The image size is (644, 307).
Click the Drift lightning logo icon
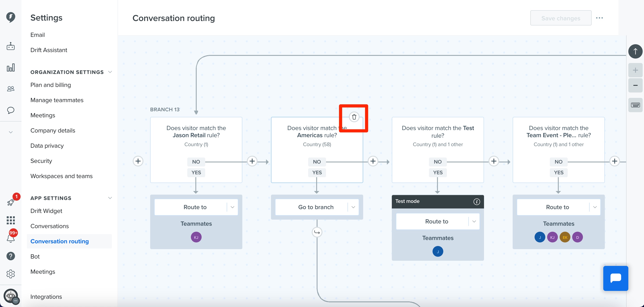tap(11, 17)
